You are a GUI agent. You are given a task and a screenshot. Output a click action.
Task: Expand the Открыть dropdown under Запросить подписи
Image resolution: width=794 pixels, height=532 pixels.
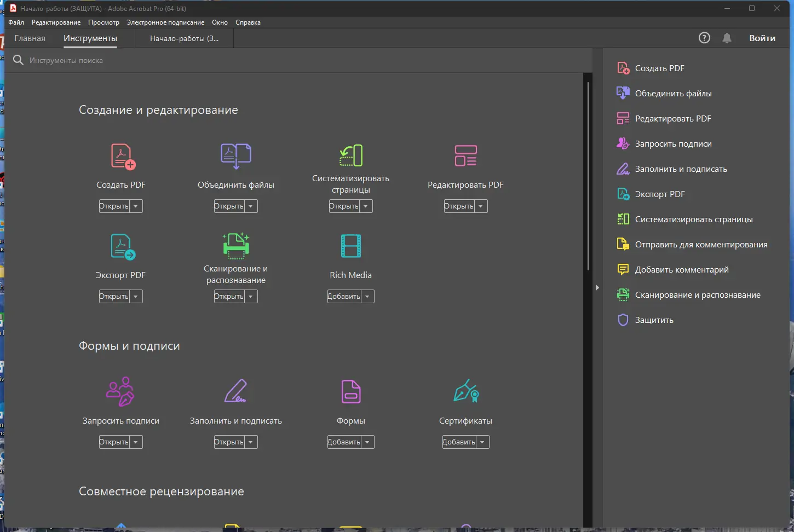pos(136,442)
